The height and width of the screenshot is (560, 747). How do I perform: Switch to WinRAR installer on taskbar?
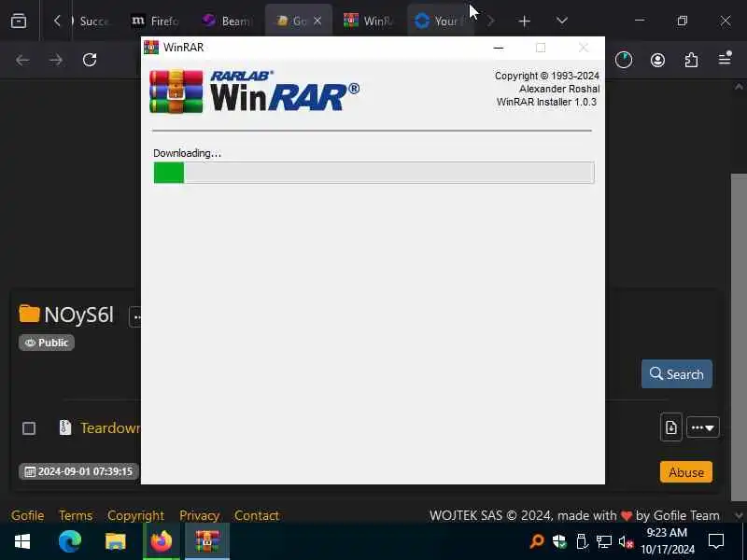(x=207, y=541)
